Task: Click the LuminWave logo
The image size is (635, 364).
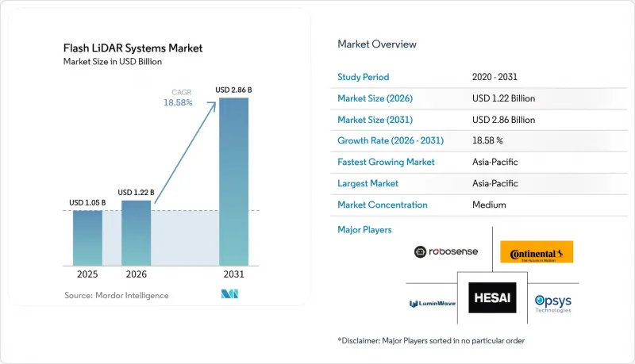Action: click(432, 303)
